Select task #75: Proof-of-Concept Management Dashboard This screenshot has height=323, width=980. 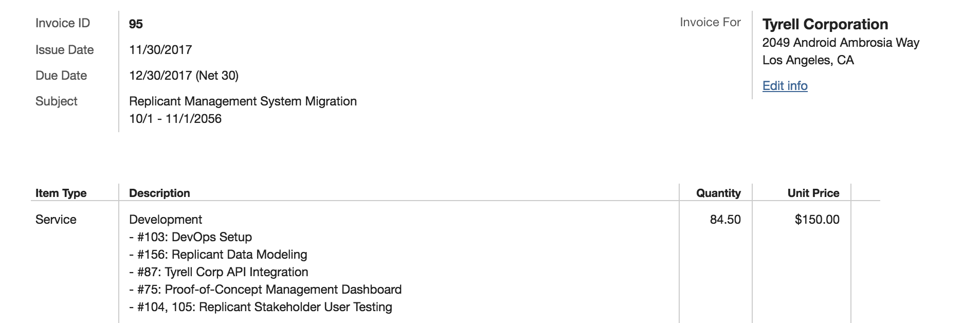pos(264,290)
